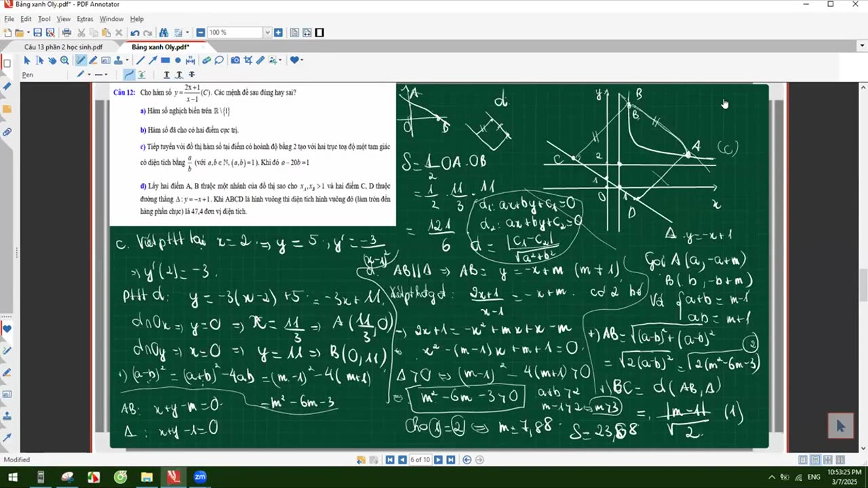Viewport: 868px width, 488px height.
Task: Select the Text Select cursor tool
Action: (39, 60)
